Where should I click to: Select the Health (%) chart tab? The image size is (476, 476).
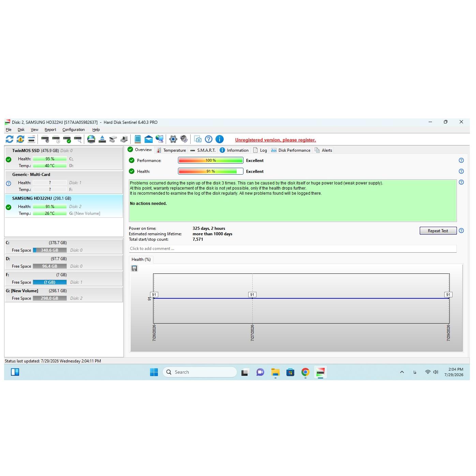click(141, 259)
